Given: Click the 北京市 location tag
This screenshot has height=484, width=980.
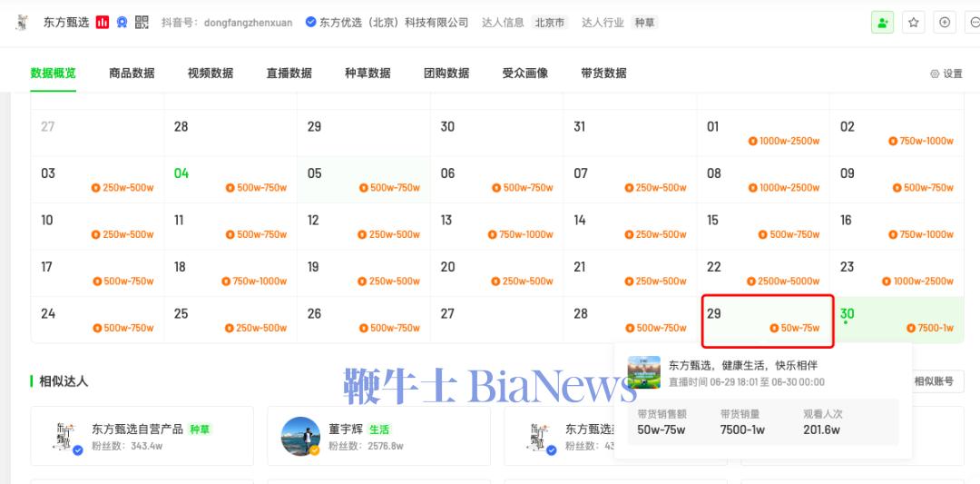Looking at the screenshot, I should point(550,23).
